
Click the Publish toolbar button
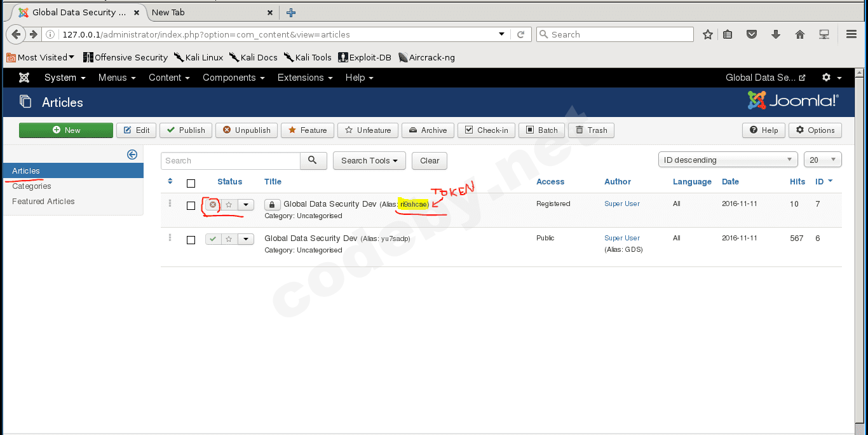186,130
